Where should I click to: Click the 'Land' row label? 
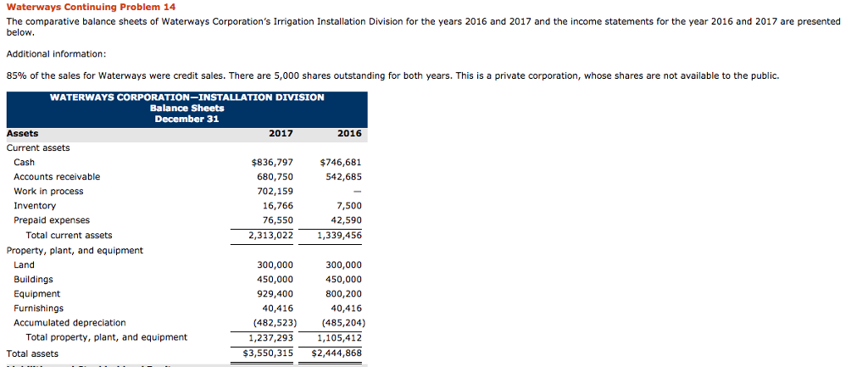25,264
